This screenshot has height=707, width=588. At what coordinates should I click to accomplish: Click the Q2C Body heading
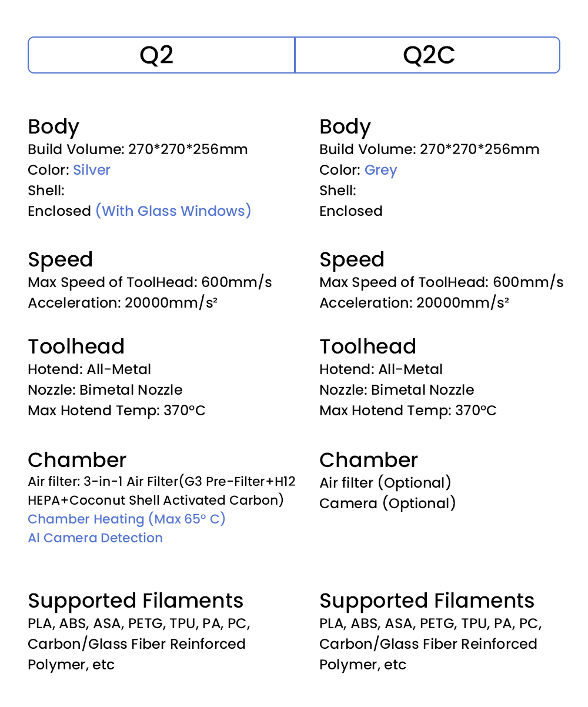click(x=345, y=127)
